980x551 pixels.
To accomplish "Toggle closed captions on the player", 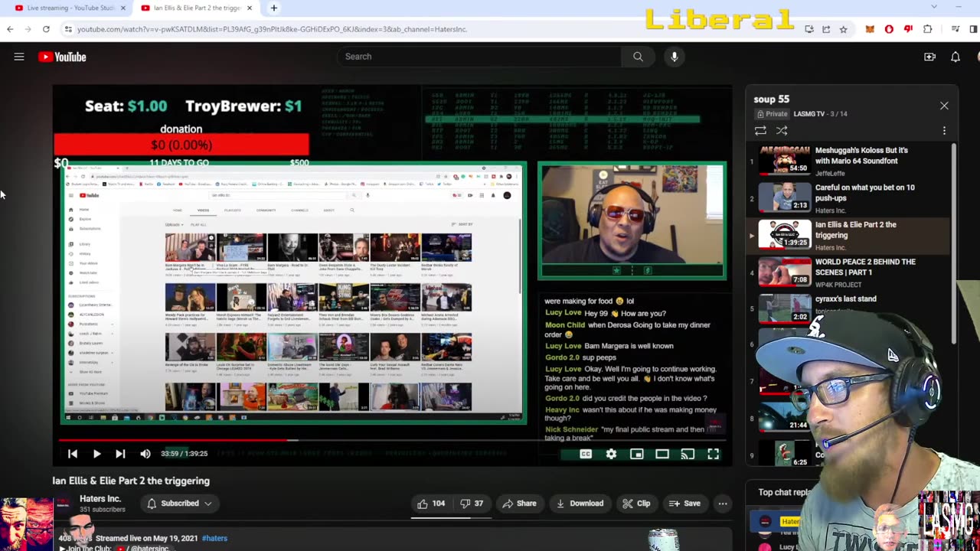I will 586,454.
